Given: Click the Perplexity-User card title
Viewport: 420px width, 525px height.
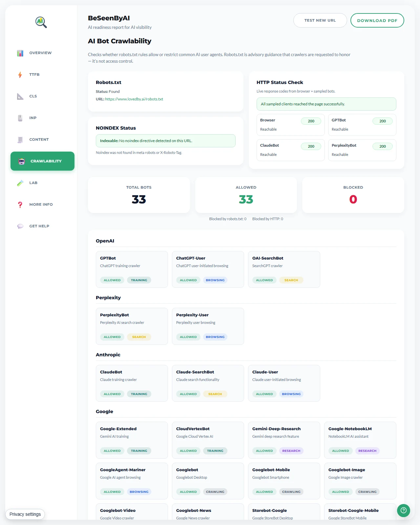Looking at the screenshot, I should (x=192, y=315).
